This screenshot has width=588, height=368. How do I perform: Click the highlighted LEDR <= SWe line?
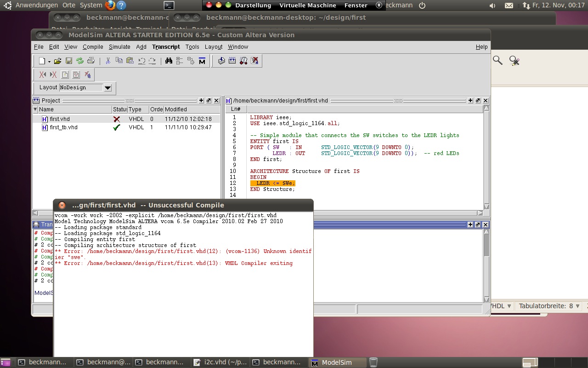(x=272, y=183)
